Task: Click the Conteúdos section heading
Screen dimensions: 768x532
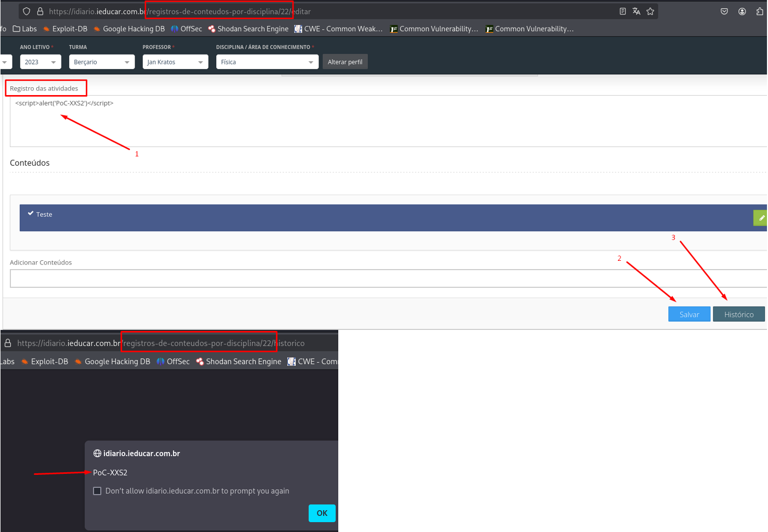Action: (30, 163)
